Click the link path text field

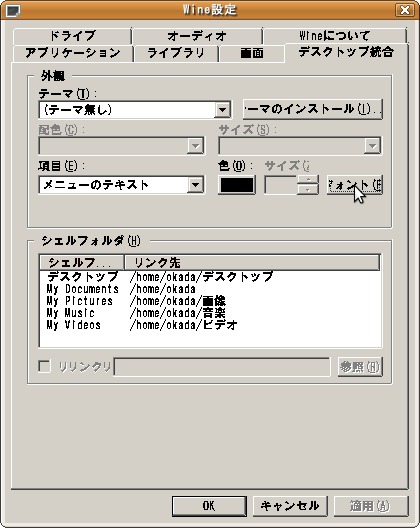222,366
